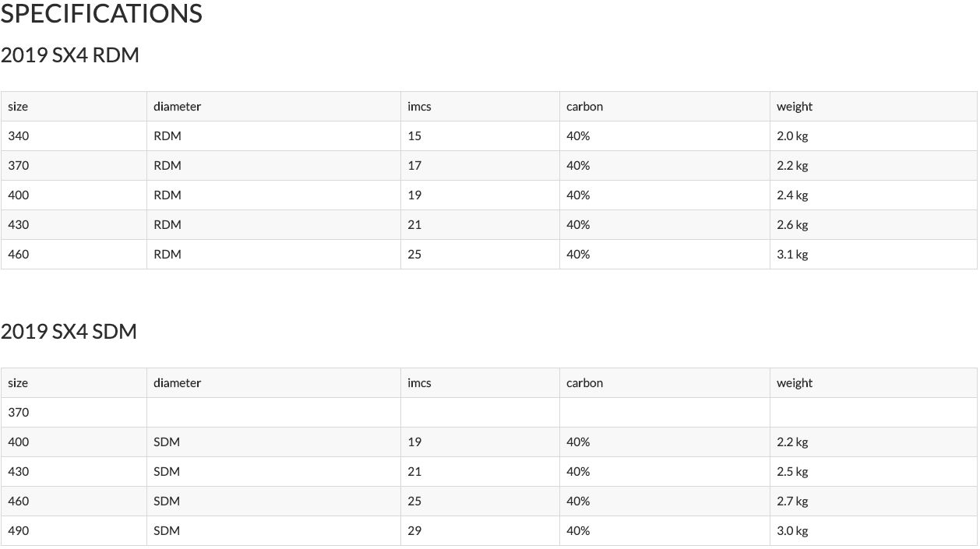980x549 pixels.
Task: Select the 2.5 kg weight cell
Action: [x=792, y=472]
